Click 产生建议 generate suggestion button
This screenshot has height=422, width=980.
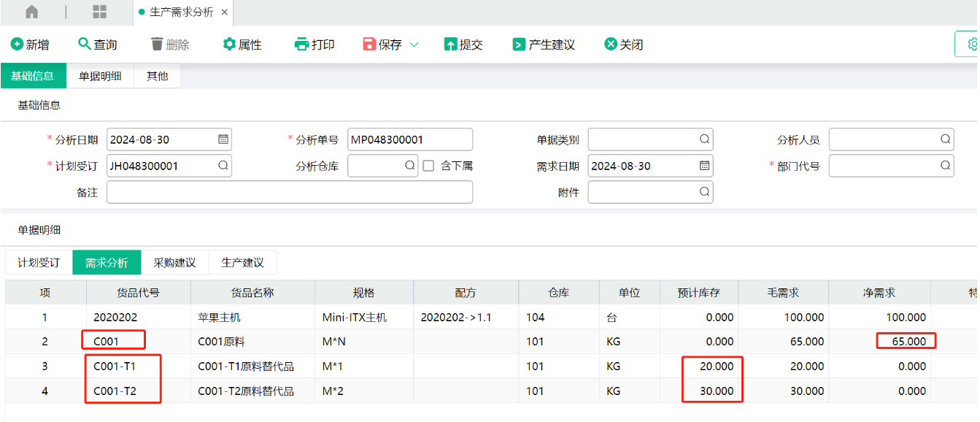point(544,45)
